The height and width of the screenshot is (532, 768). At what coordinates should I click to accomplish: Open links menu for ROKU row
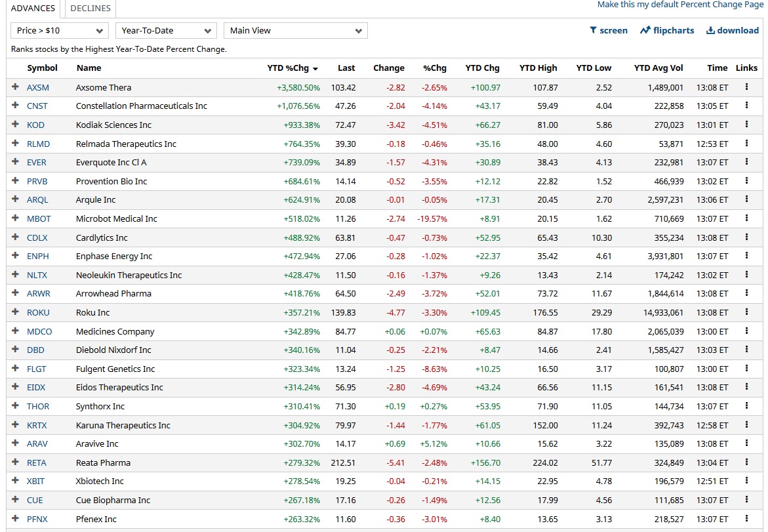[746, 312]
